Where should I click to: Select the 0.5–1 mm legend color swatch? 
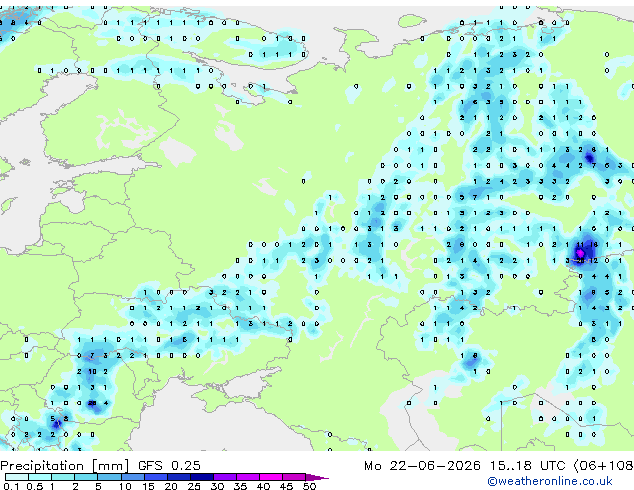tap(40, 477)
